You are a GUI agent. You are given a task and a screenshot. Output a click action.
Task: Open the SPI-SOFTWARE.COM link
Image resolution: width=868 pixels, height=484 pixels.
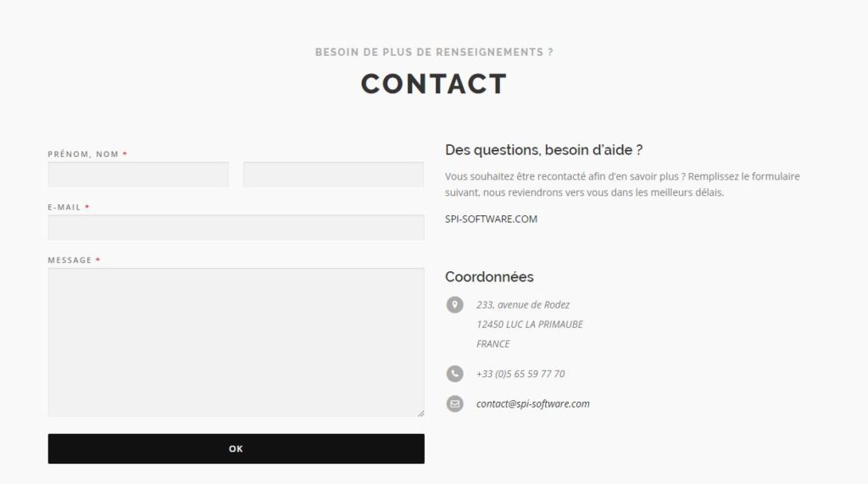pos(491,219)
